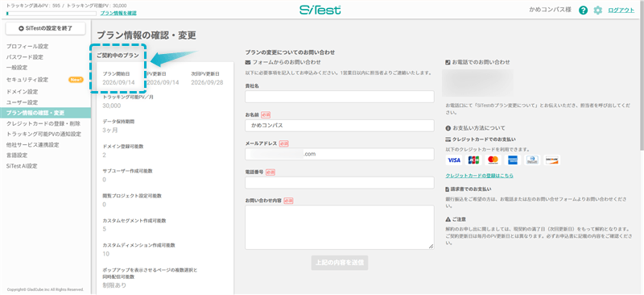
Task: Click the phone icon beside お電話でのお問い合わせ
Action: pos(448,63)
